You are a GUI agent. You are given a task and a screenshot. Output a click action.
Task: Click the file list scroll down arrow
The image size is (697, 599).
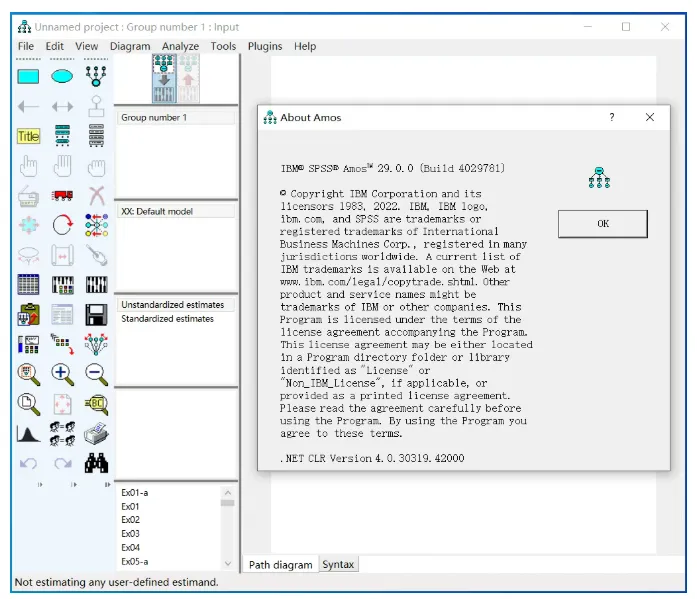pos(228,563)
